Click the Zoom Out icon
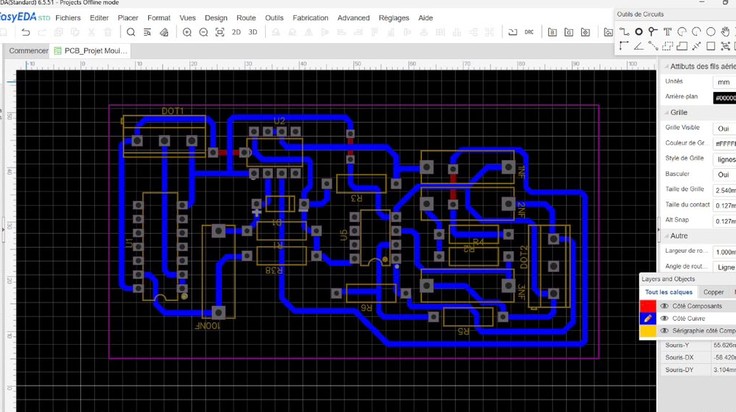Screen dimensions: 736x412 [203, 32]
